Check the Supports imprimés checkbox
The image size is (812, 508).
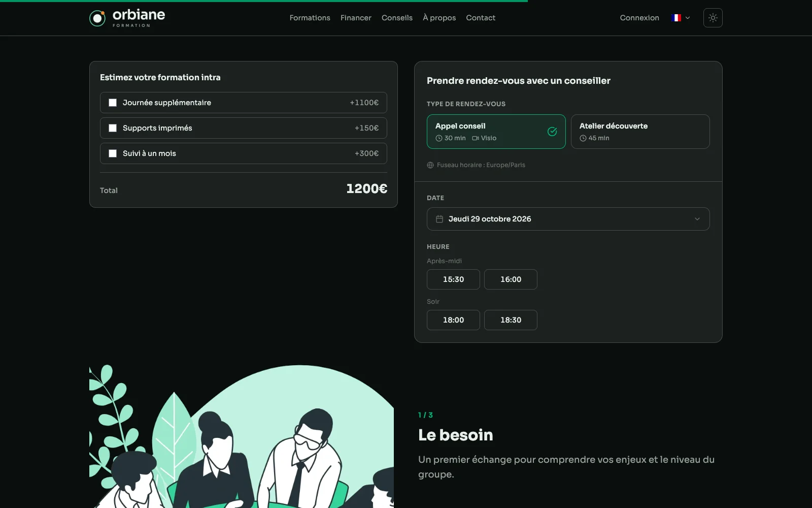(x=113, y=128)
